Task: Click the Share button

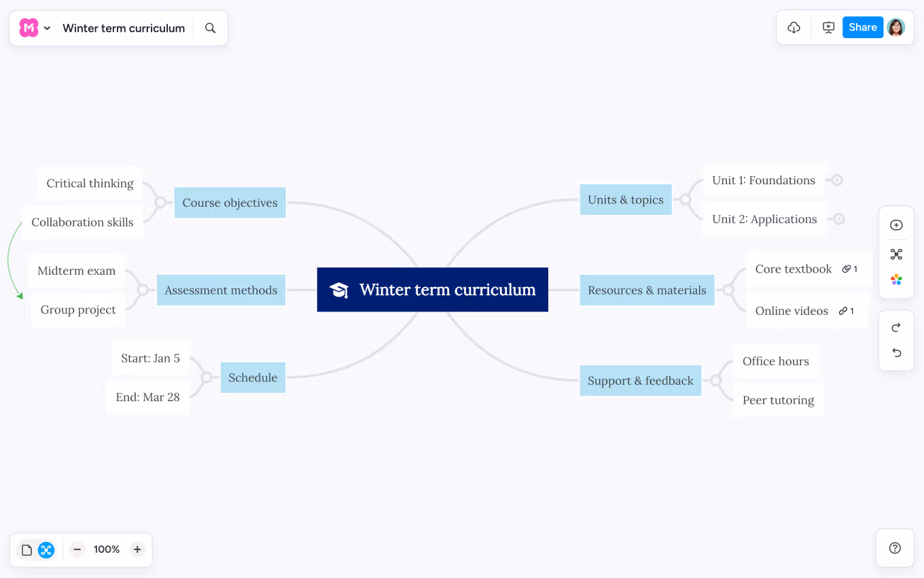Action: pos(862,27)
